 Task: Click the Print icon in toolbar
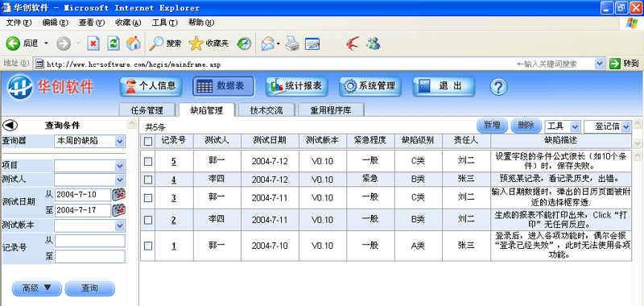click(293, 43)
